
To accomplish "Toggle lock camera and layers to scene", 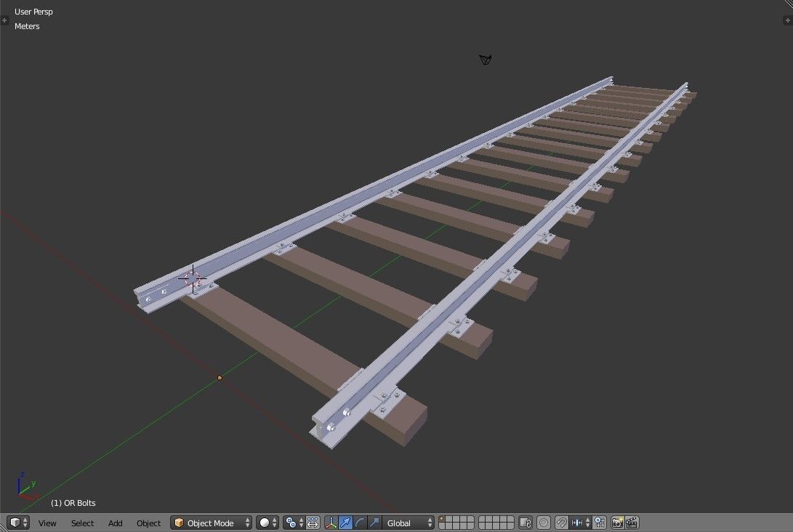I will (526, 523).
